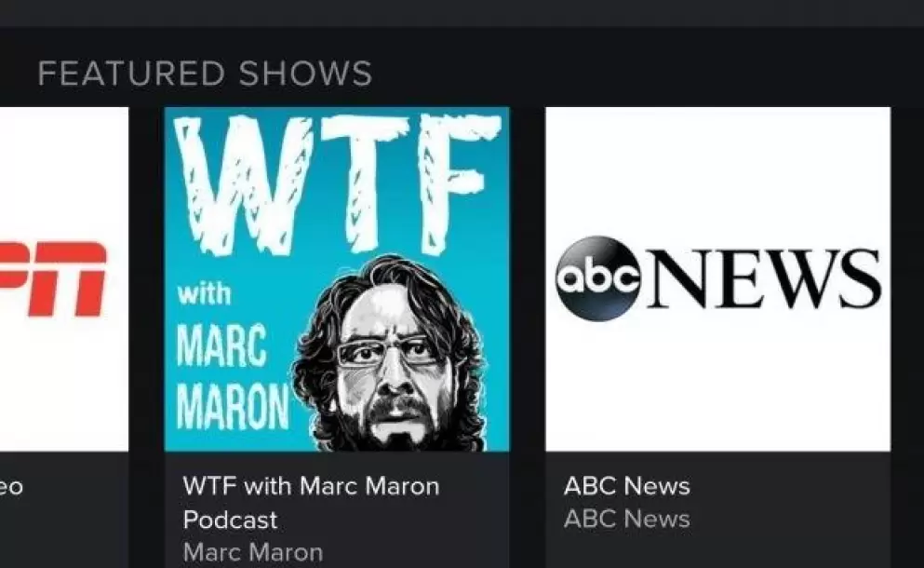924x568 pixels.
Task: Click the abc circular logo
Action: pyautogui.click(x=598, y=277)
